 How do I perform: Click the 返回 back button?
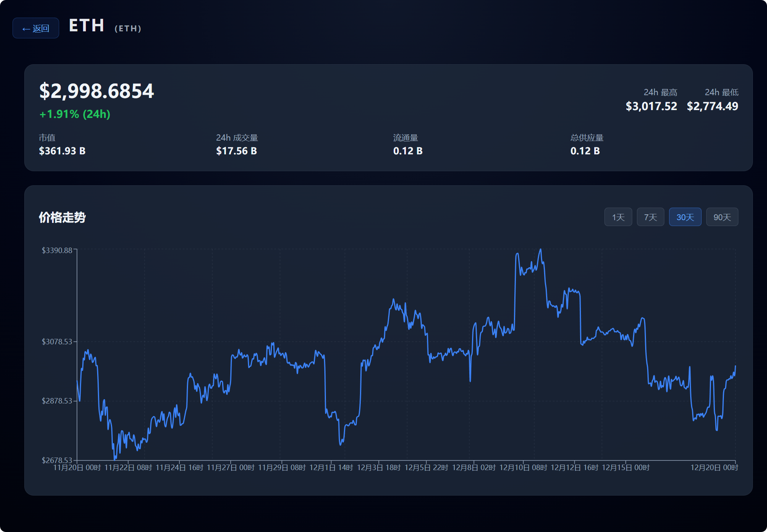point(36,28)
